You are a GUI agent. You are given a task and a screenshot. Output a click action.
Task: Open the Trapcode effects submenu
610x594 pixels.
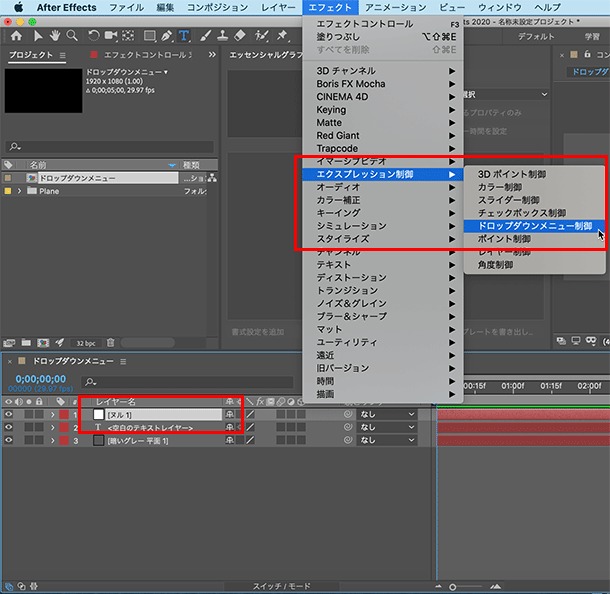[x=382, y=149]
